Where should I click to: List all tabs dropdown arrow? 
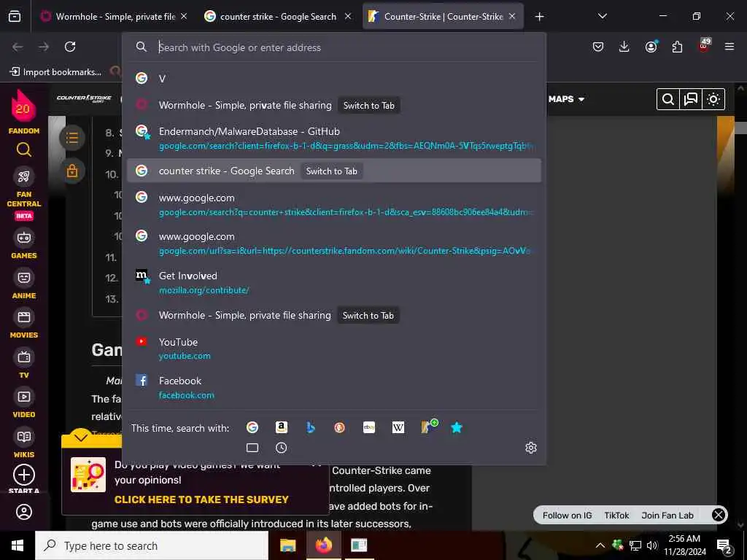(x=602, y=16)
